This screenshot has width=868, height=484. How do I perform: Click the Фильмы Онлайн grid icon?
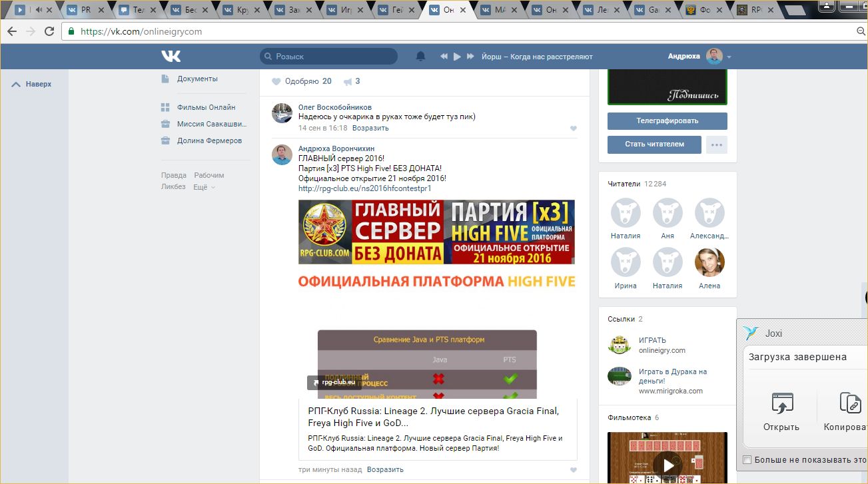165,107
